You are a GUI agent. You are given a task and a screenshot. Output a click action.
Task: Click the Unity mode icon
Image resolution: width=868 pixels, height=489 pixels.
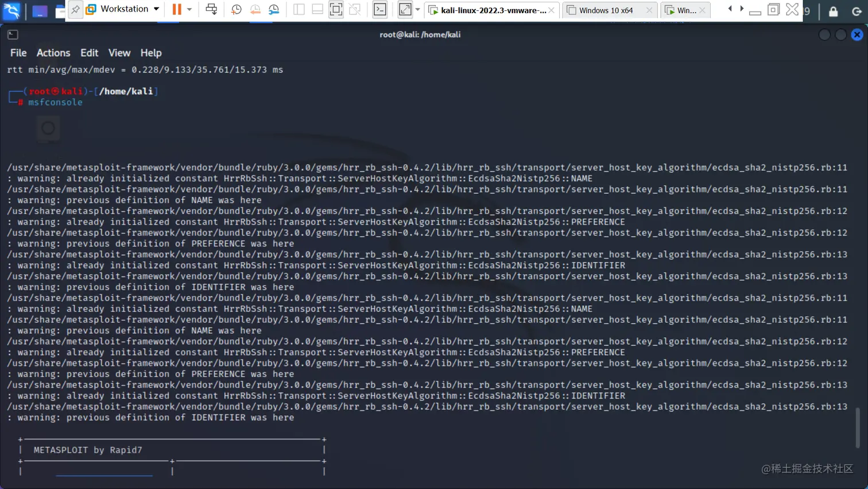355,9
